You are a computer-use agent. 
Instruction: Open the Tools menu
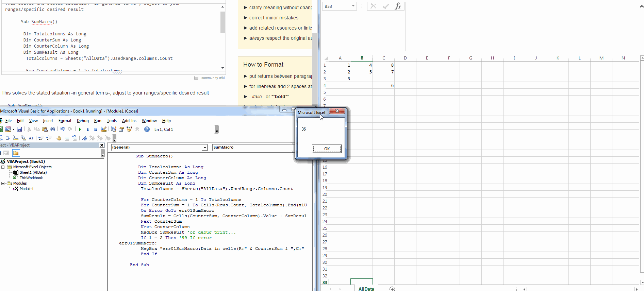(112, 121)
